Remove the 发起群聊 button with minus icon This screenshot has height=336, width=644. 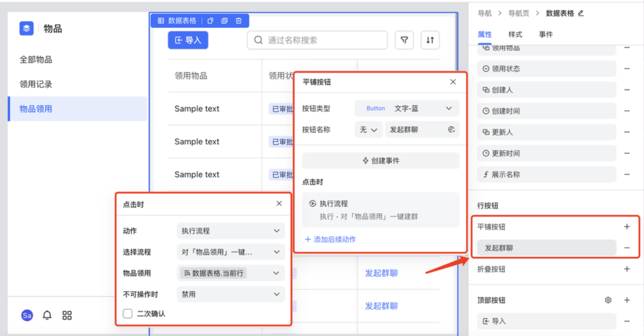627,248
